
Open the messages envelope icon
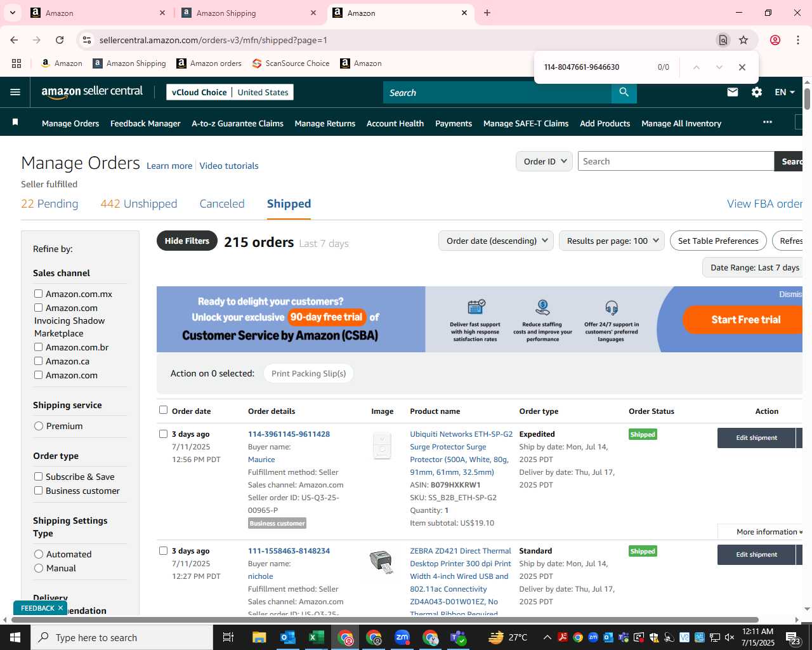pyautogui.click(x=733, y=92)
